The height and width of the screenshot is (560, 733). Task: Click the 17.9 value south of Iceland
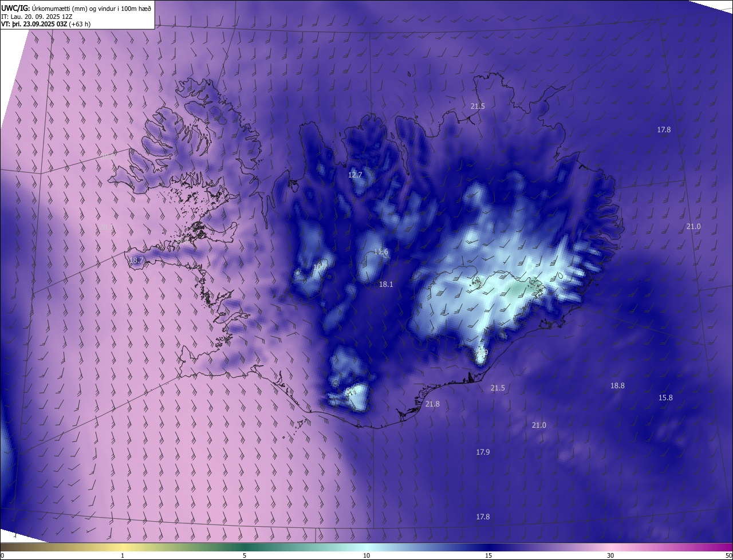483,452
